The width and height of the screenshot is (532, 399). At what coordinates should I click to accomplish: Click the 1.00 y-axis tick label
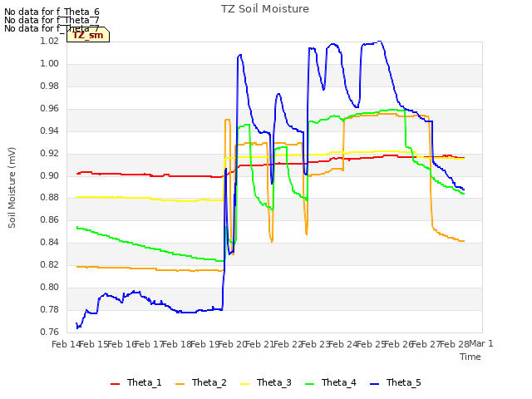tap(50, 63)
